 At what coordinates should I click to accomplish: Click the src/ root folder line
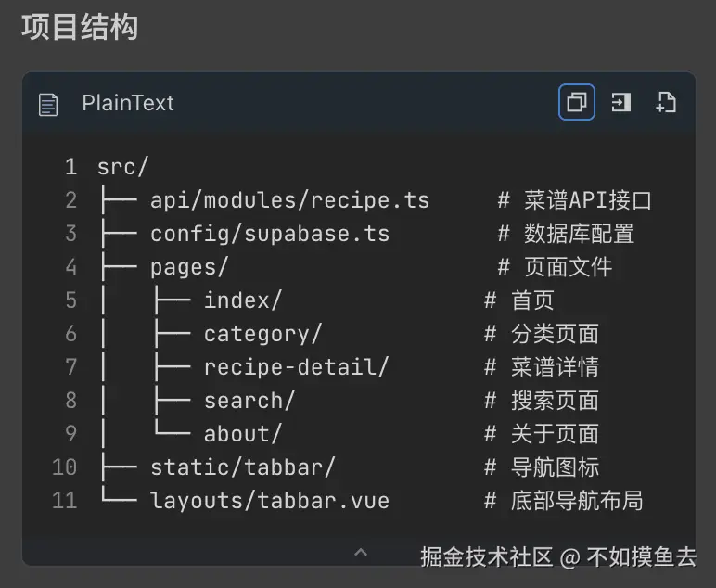pyautogui.click(x=122, y=167)
